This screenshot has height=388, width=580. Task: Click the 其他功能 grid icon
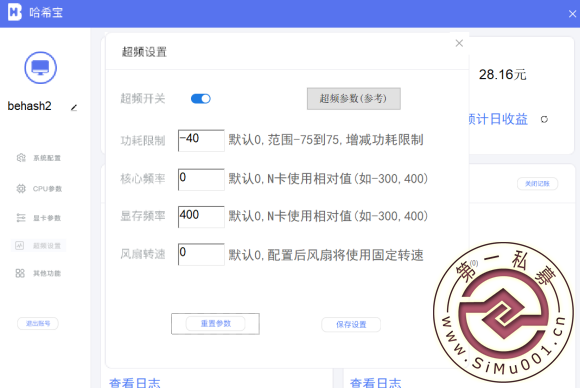click(x=20, y=273)
